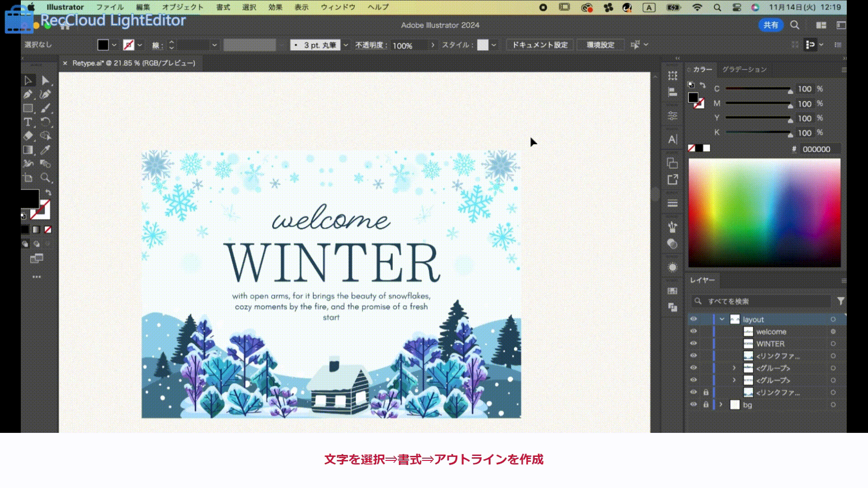
Task: Open the brush definition dropdown
Action: (346, 45)
